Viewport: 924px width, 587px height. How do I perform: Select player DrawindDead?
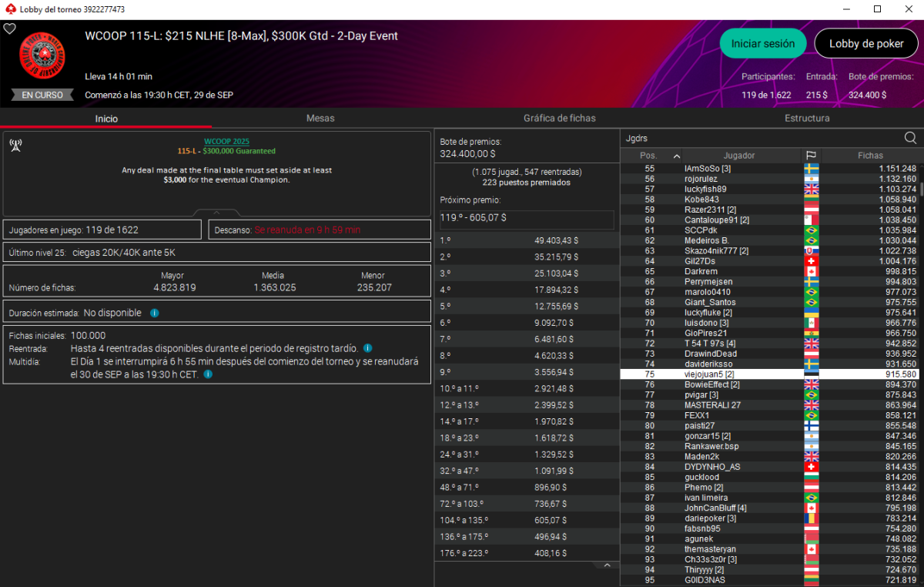(x=769, y=354)
